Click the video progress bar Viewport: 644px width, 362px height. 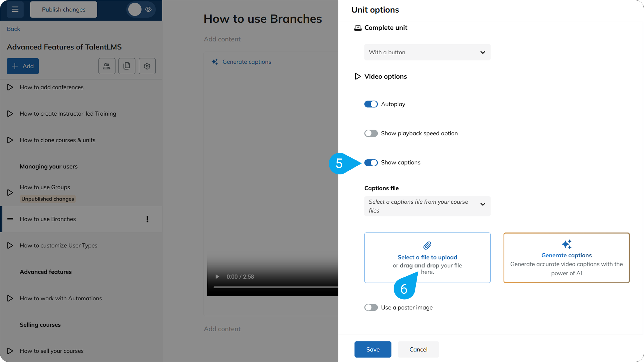[276, 287]
